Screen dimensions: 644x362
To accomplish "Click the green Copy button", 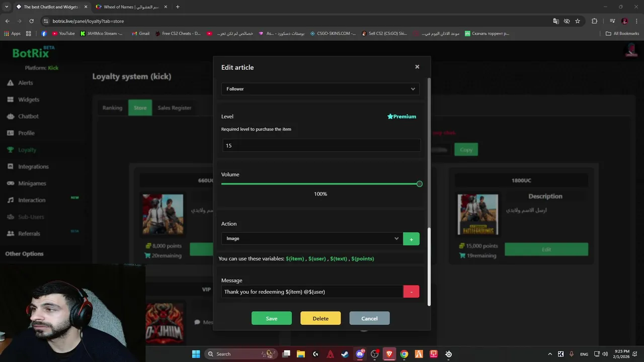I will coord(466,149).
